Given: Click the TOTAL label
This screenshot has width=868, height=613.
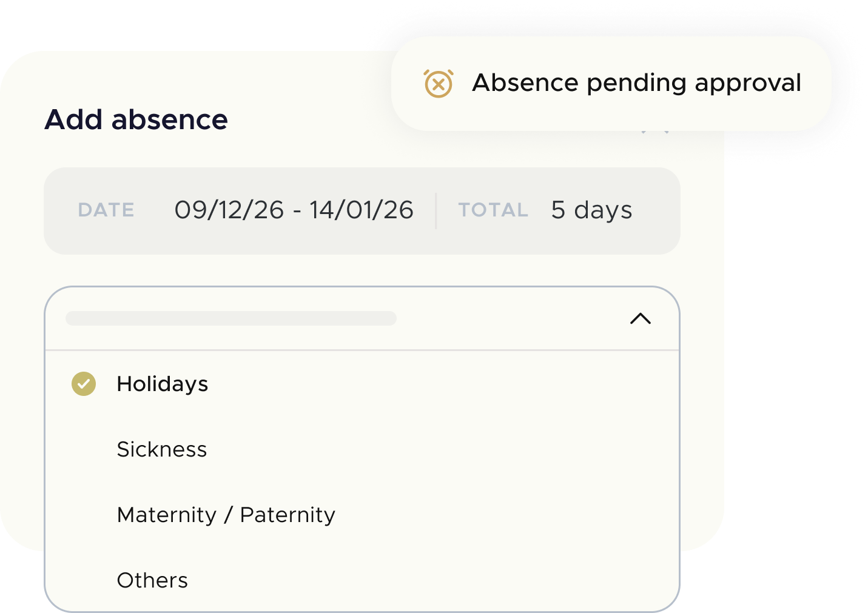Looking at the screenshot, I should pyautogui.click(x=493, y=210).
